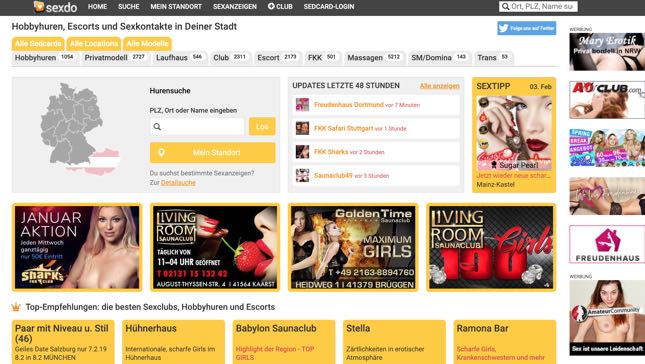645x364 pixels.
Task: Filter by Hobbyhuren category
Action: pyautogui.click(x=44, y=58)
